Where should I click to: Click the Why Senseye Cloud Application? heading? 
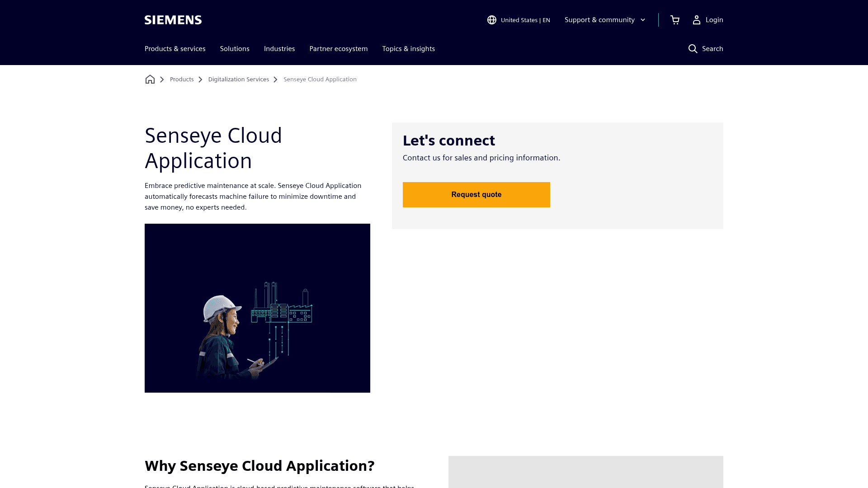click(259, 466)
